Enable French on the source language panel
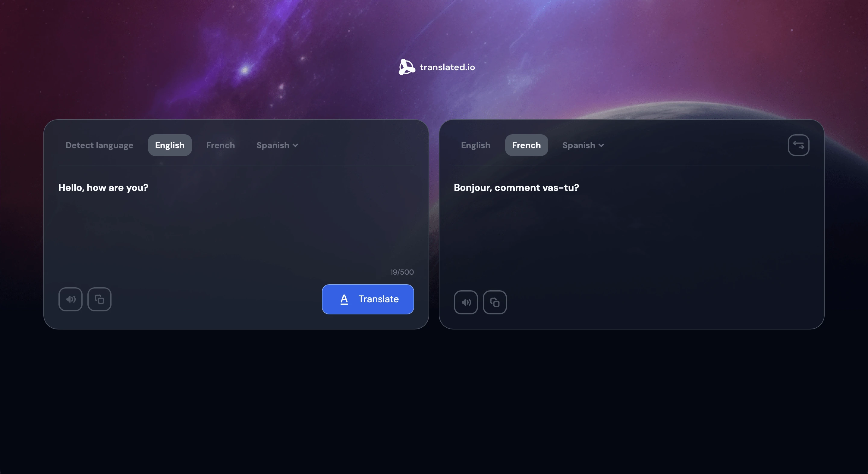The width and height of the screenshot is (868, 474). point(220,145)
